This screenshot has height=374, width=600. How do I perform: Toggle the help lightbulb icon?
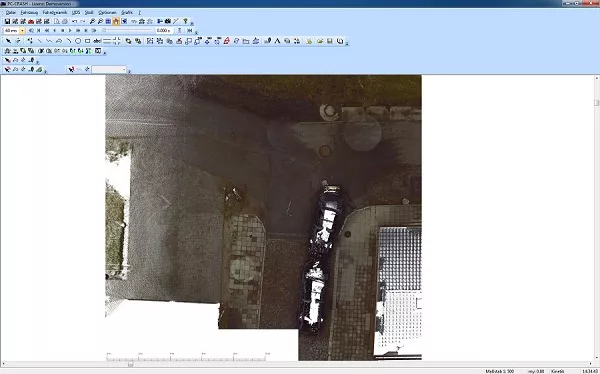pyautogui.click(x=186, y=21)
